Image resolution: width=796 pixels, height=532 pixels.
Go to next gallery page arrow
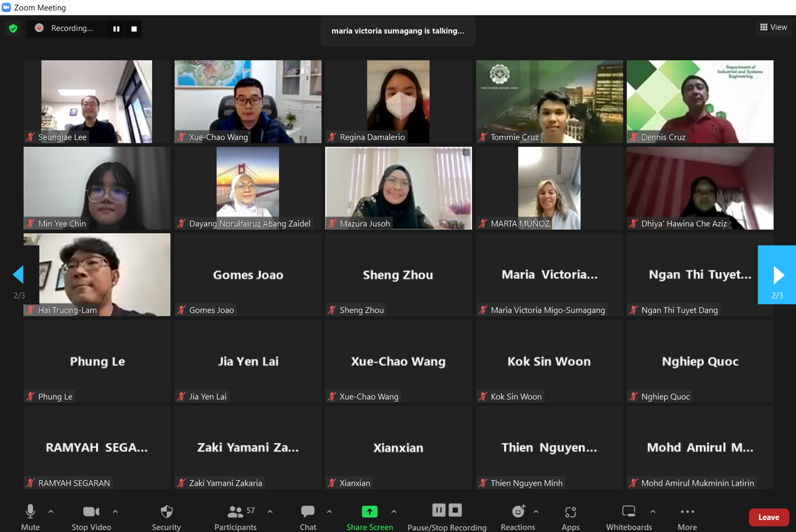point(778,275)
